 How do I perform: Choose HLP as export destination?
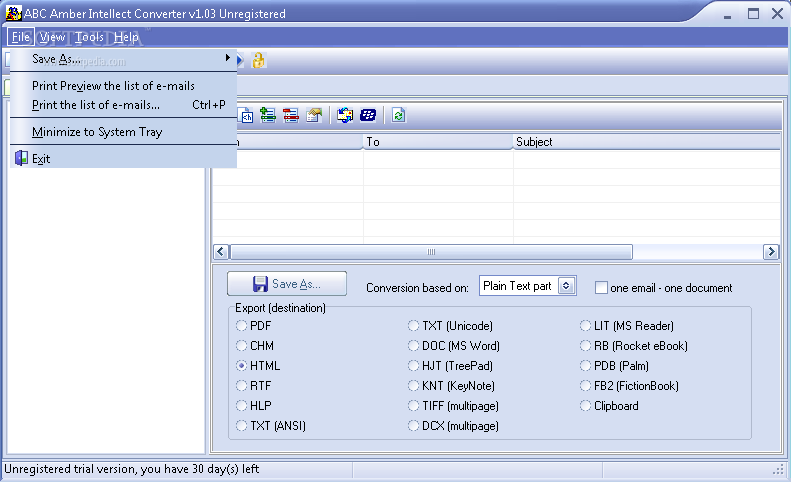[242, 406]
